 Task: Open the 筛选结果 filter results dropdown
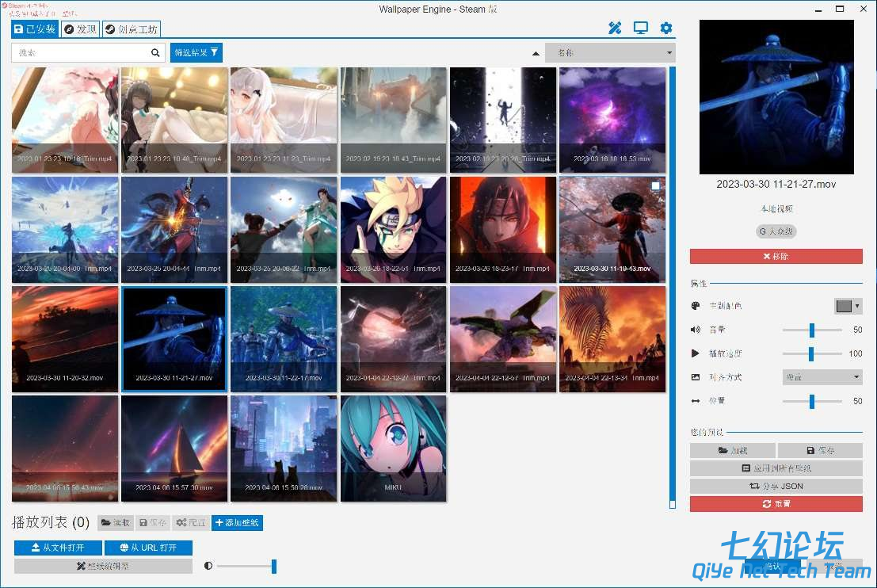pyautogui.click(x=196, y=52)
